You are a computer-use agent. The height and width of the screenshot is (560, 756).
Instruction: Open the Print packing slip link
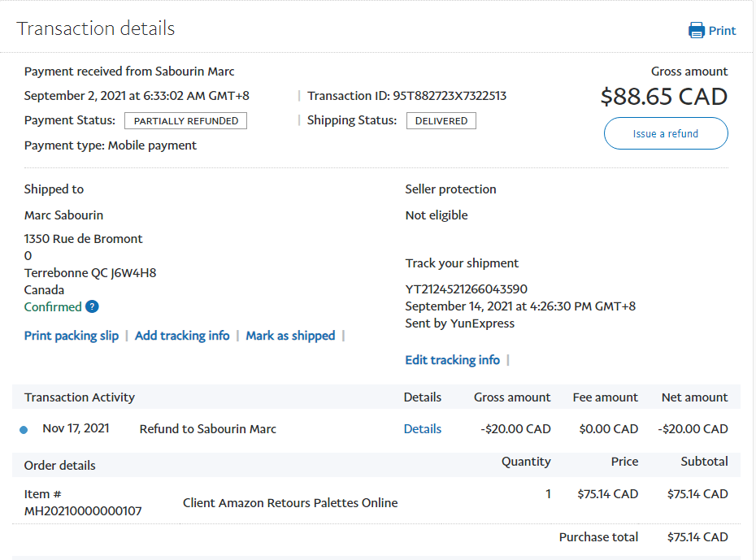pos(72,336)
